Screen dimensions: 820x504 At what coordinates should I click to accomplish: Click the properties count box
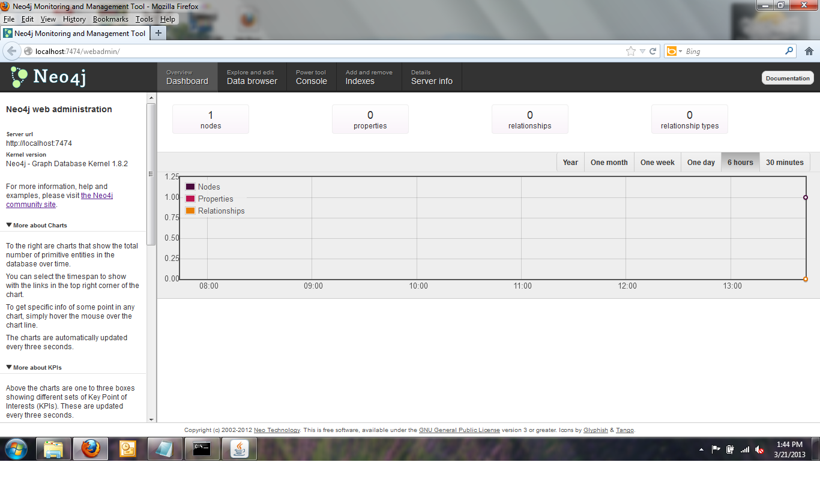(x=370, y=119)
